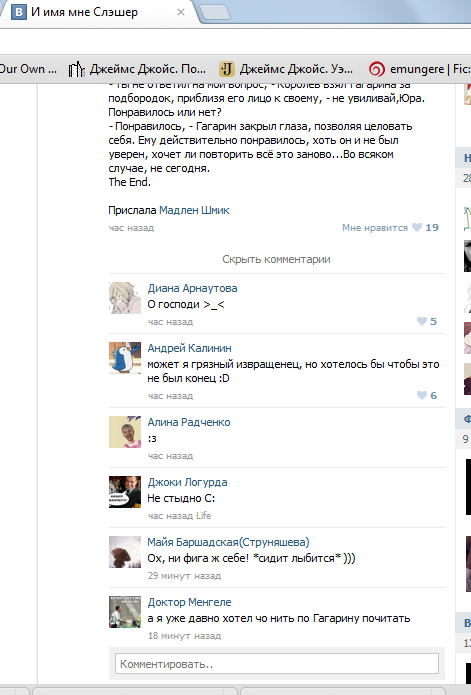The height and width of the screenshot is (695, 471).
Task: Like Диана Арнаутова's comment via heart icon
Action: [422, 321]
